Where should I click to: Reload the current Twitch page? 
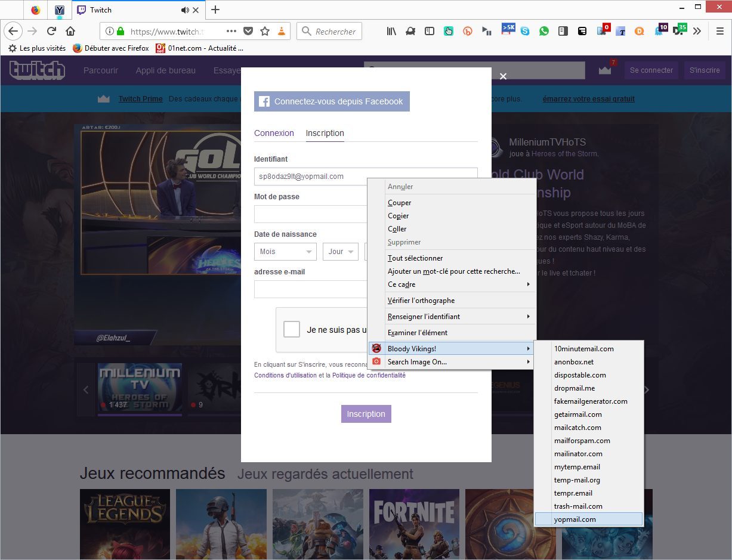coord(51,31)
